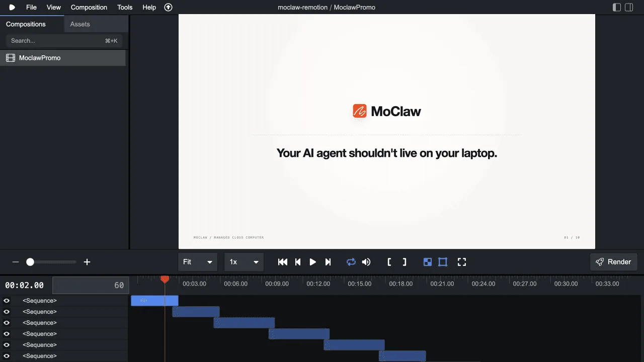Screen dimensions: 644x362
Task: Zoom out the timeline with minus icon
Action: tap(16, 262)
